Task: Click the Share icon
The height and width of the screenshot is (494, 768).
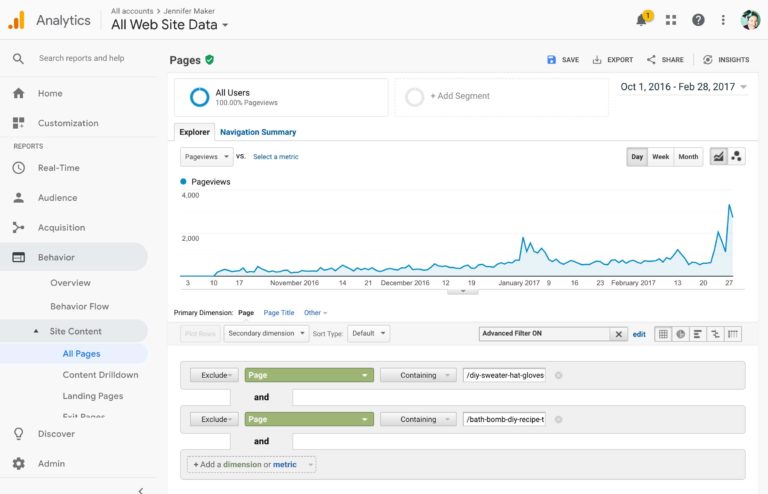Action: point(651,60)
